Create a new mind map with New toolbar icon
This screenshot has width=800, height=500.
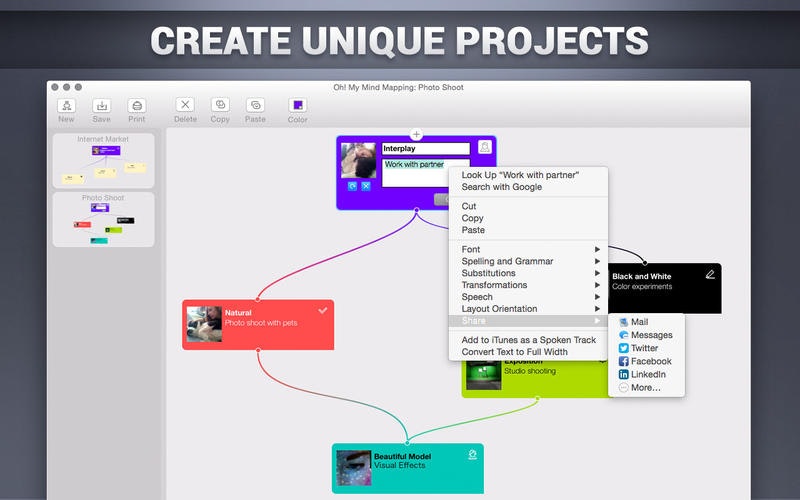point(66,106)
